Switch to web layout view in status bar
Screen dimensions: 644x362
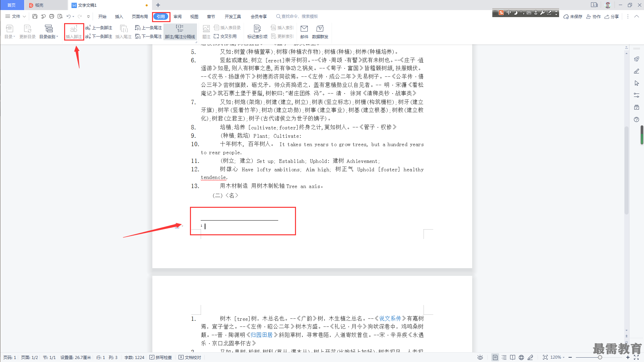pos(521,357)
